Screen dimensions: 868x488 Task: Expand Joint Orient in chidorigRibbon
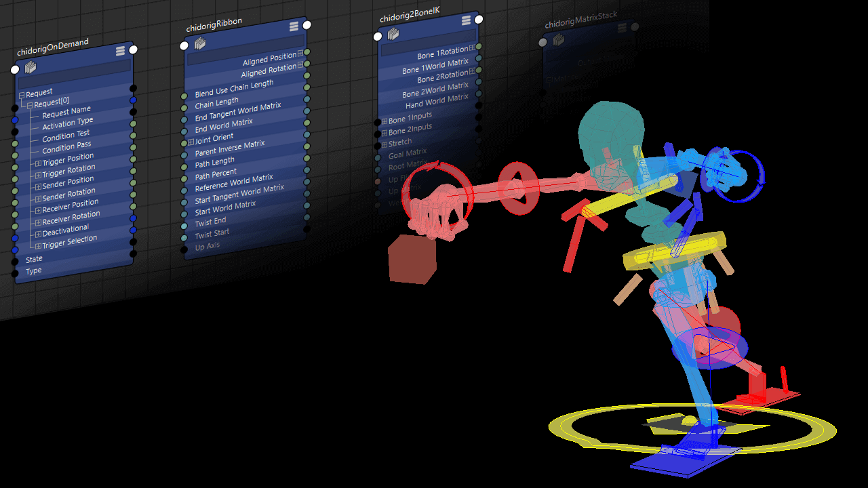(191, 141)
